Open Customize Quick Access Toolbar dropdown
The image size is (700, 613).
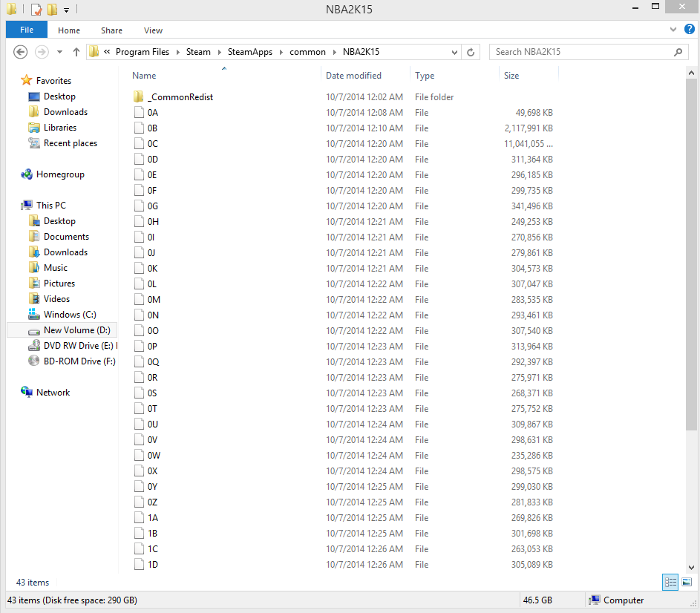point(66,10)
